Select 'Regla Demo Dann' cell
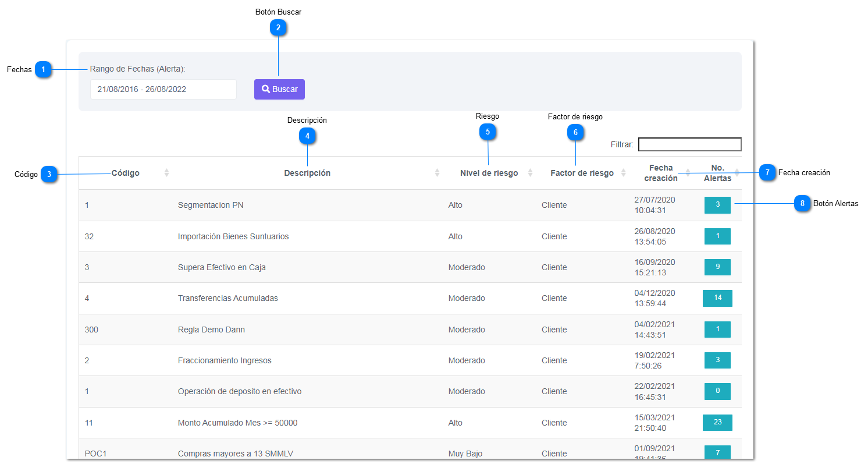The height and width of the screenshot is (464, 868). pyautogui.click(x=211, y=330)
